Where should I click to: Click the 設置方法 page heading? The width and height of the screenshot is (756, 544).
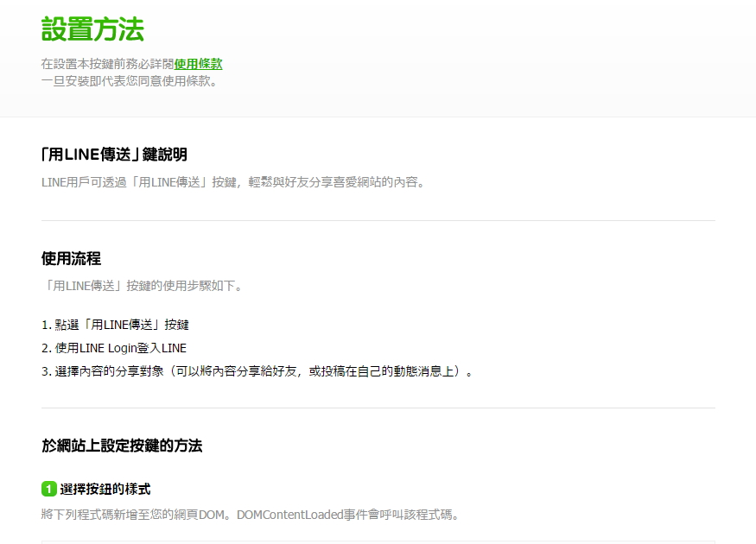92,29
